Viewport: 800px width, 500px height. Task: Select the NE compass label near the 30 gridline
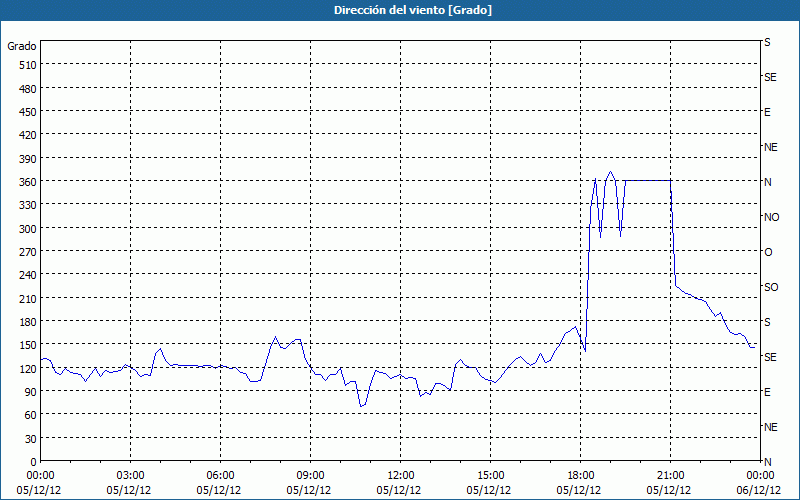(771, 427)
